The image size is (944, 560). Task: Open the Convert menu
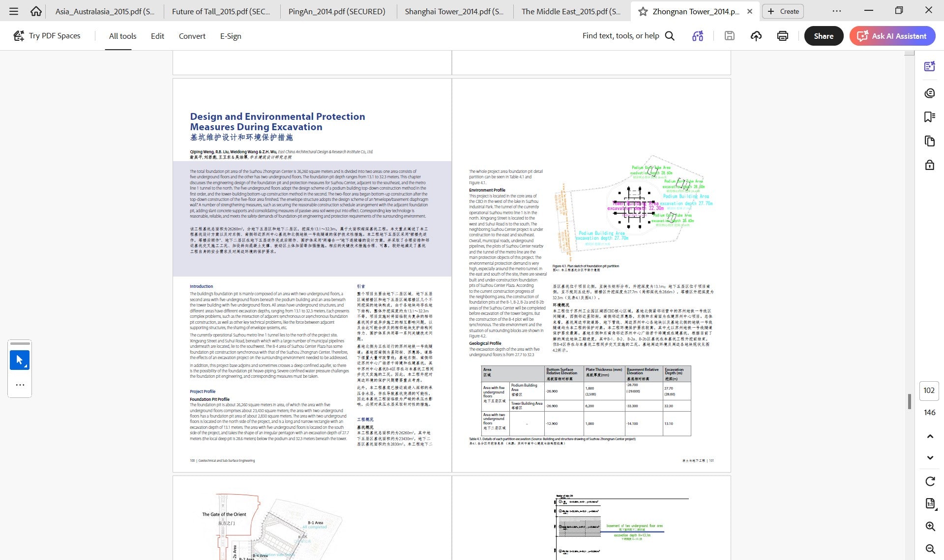click(192, 36)
